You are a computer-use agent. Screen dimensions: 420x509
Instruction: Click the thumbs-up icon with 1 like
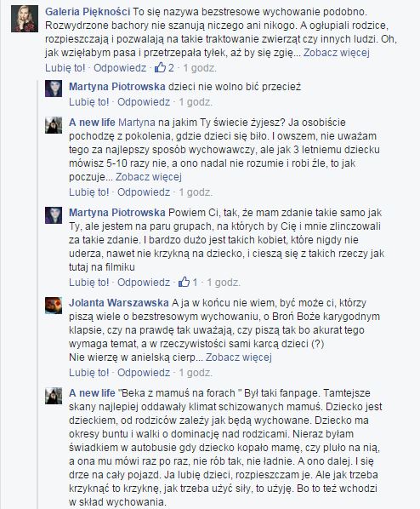(184, 282)
